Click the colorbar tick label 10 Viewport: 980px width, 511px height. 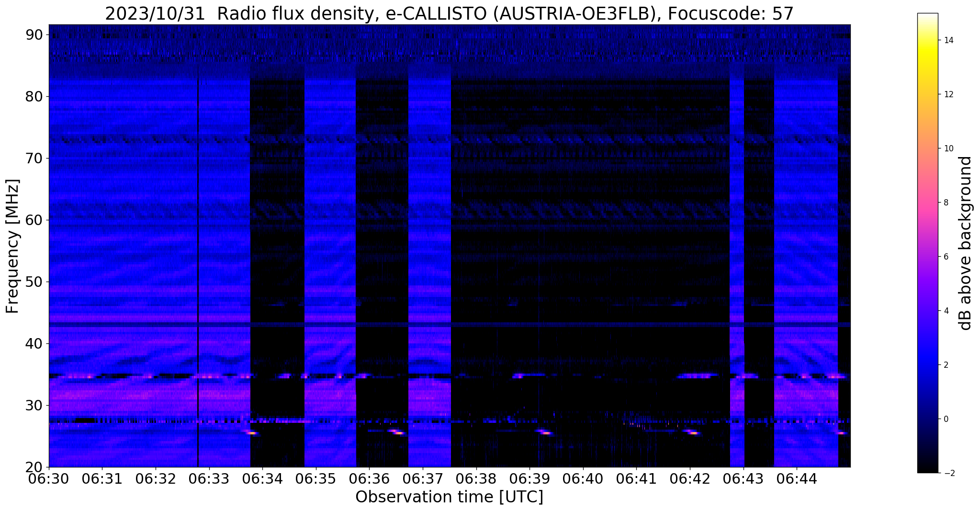tap(948, 148)
